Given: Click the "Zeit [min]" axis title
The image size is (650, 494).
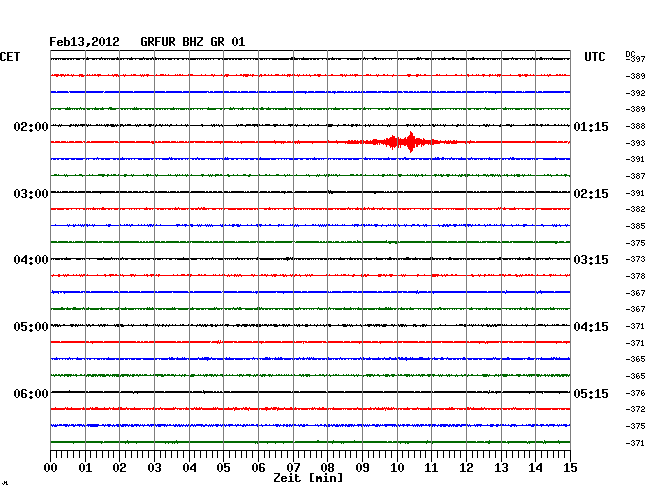Looking at the screenshot, I should click(308, 478).
